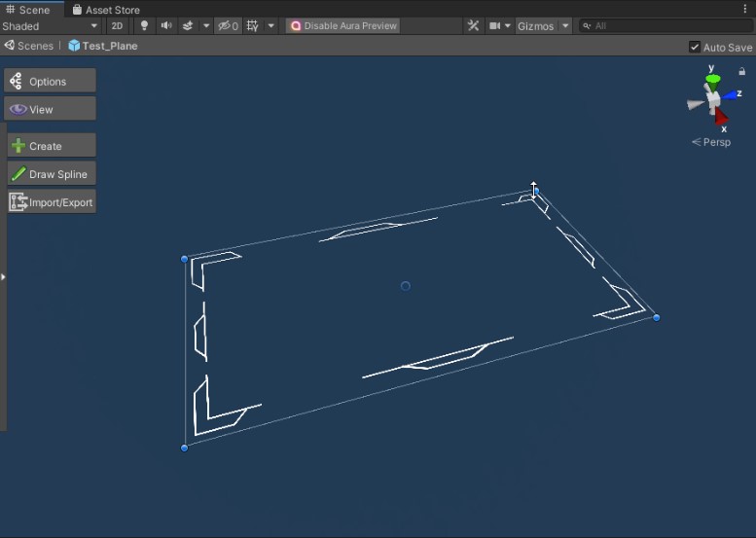The width and height of the screenshot is (756, 538).
Task: Open grid settings dropdown arrow
Action: click(270, 26)
